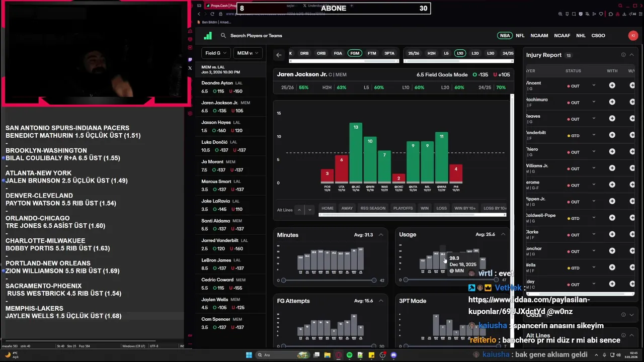Click the search magnifier icon
The image size is (644, 362).
pyautogui.click(x=223, y=36)
